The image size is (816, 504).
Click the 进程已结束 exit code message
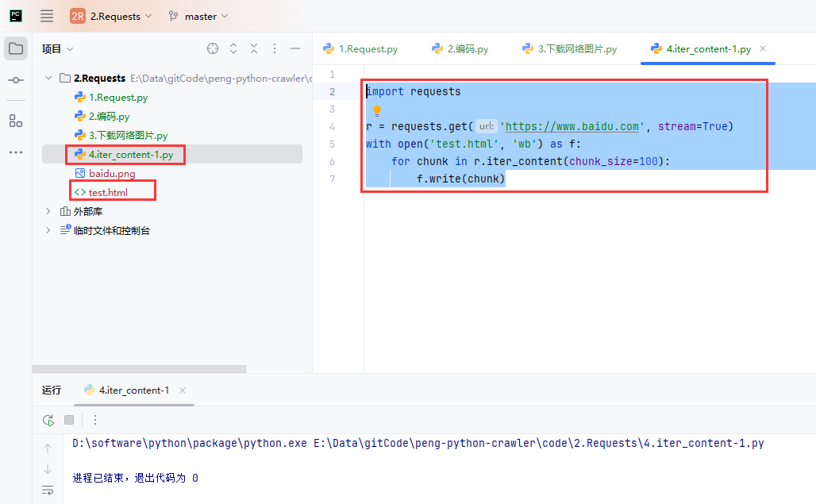pyautogui.click(x=135, y=478)
